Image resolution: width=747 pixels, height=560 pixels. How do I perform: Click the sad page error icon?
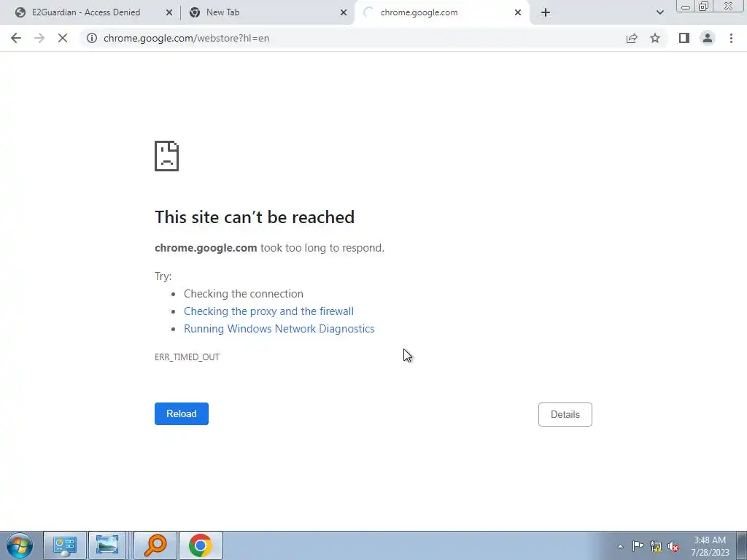click(x=167, y=156)
